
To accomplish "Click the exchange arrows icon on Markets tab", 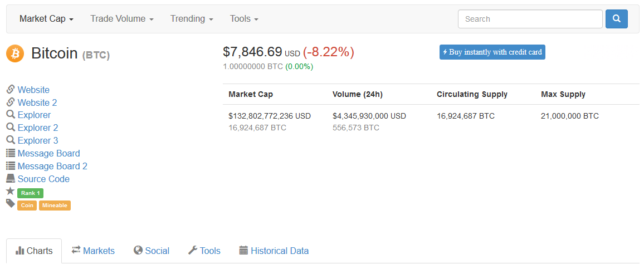I will [x=76, y=250].
